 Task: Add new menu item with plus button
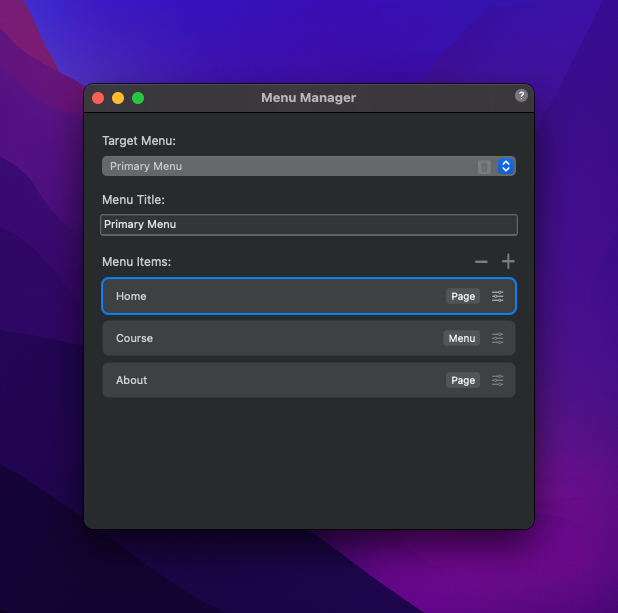tap(508, 262)
